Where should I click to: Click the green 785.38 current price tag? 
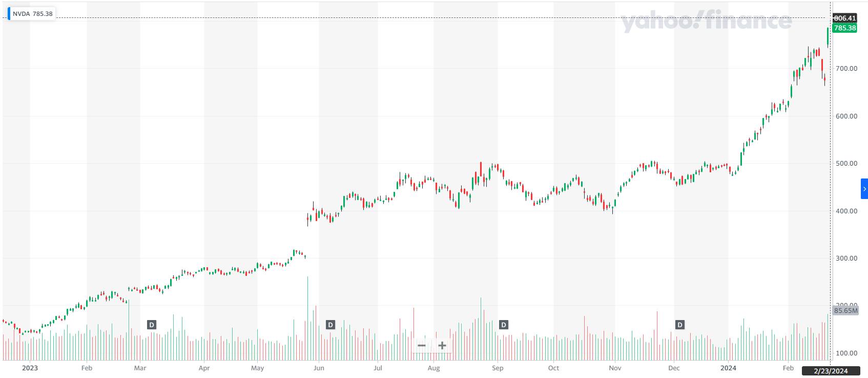click(x=844, y=28)
